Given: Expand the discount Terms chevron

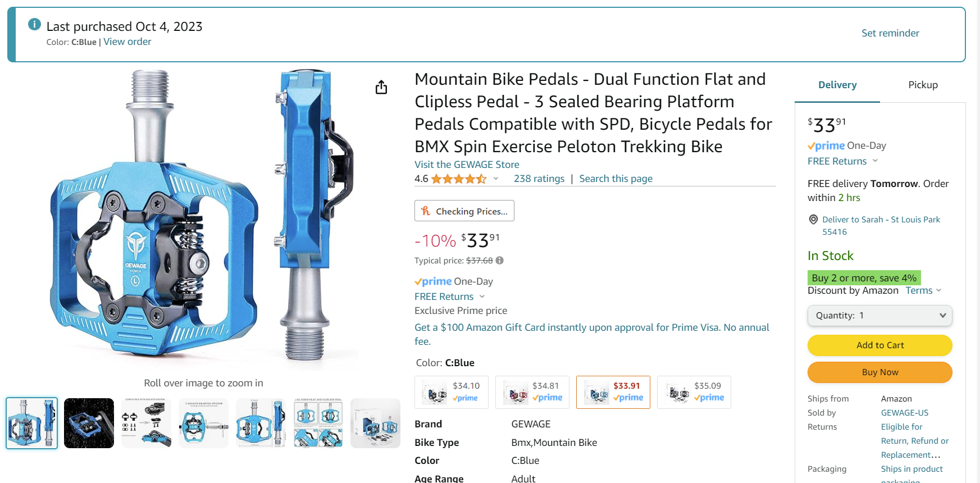Looking at the screenshot, I should (x=938, y=290).
